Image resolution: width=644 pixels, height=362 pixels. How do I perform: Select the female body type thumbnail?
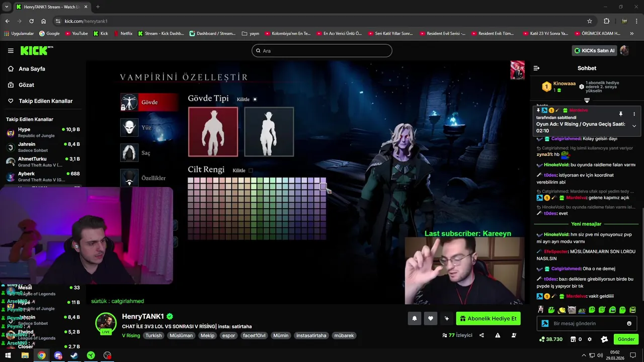coord(269,132)
